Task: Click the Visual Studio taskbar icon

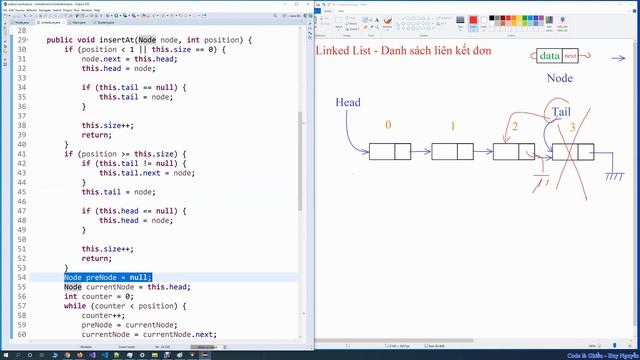Action: (x=92, y=355)
